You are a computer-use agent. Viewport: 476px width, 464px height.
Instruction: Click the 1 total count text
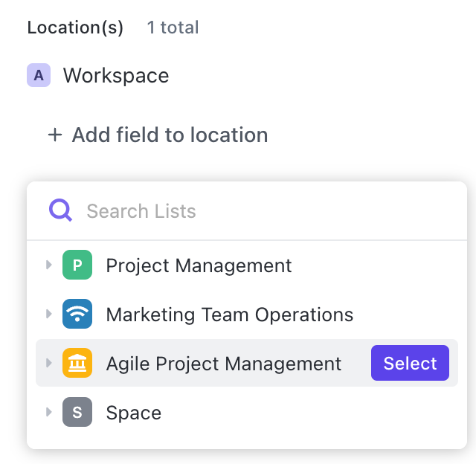click(173, 28)
